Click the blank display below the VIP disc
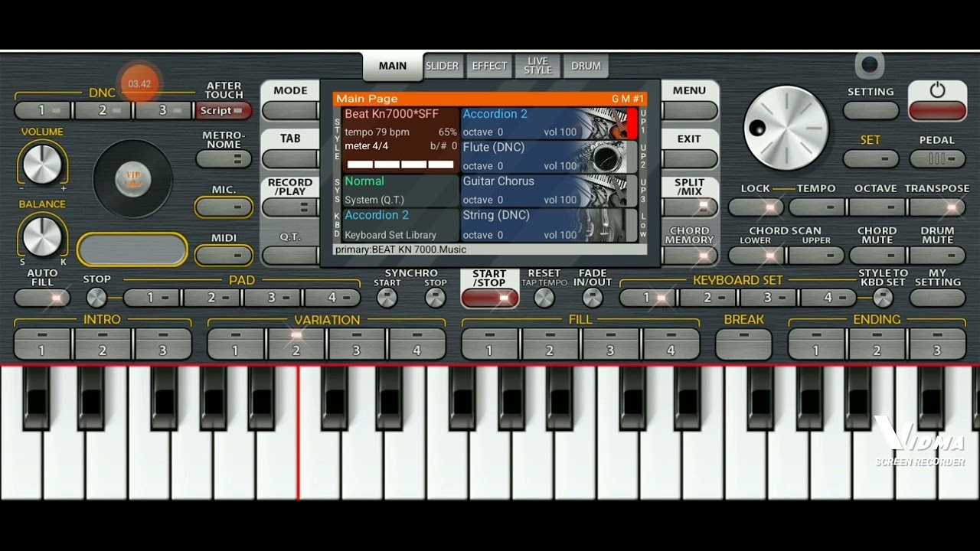This screenshot has height=551, width=980. (x=132, y=250)
